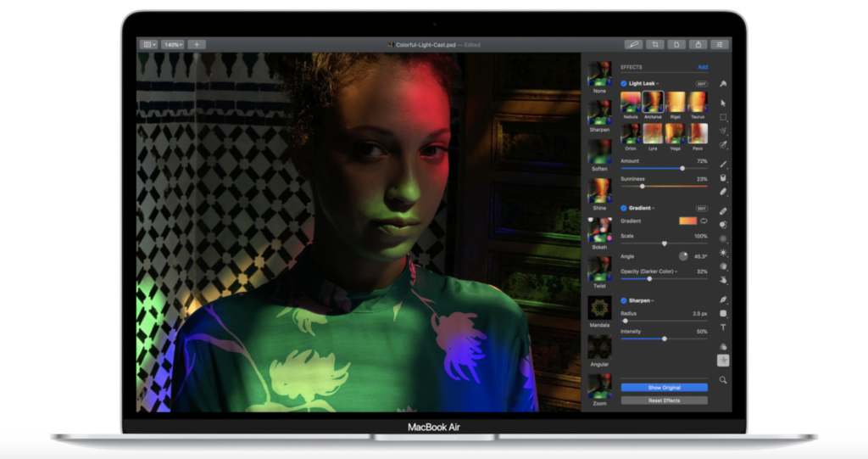Activate the Zoom magnifier tool
The width and height of the screenshot is (868, 459).
pos(723,380)
